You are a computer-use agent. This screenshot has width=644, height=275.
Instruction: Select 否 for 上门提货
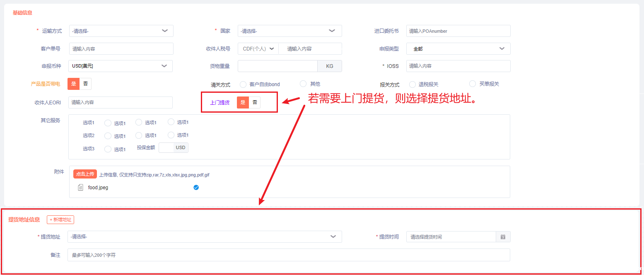(255, 102)
